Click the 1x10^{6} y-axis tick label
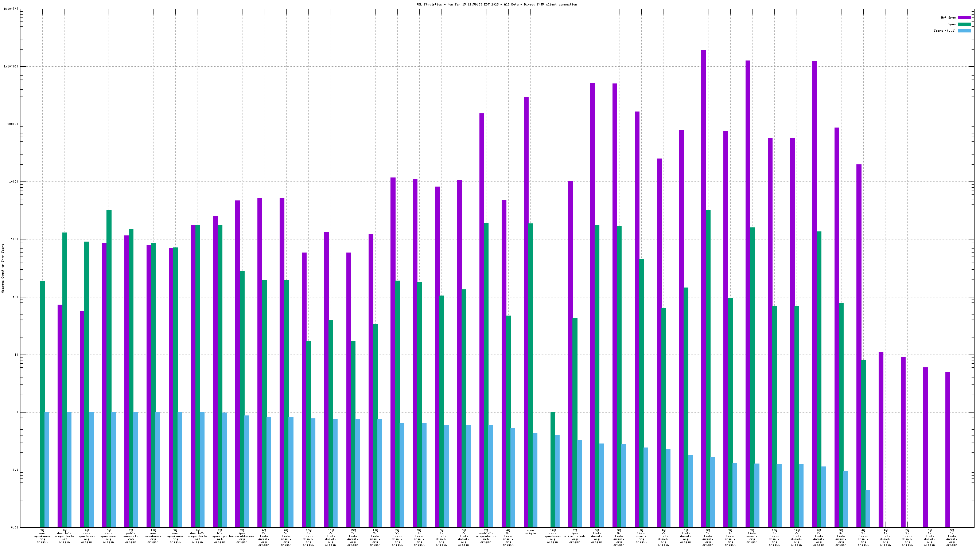Viewport: 980px width, 551px height. (11, 67)
